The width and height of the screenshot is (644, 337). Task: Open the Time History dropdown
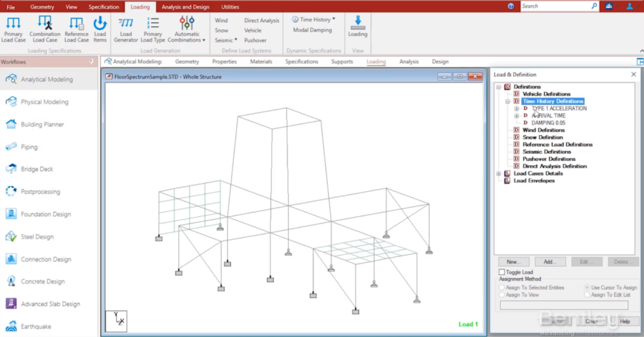click(314, 19)
